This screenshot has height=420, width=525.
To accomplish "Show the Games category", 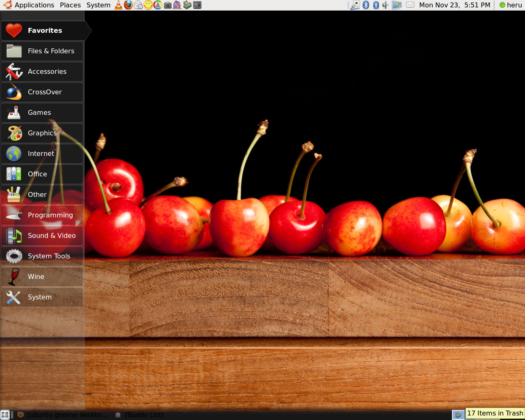I will (42, 113).
